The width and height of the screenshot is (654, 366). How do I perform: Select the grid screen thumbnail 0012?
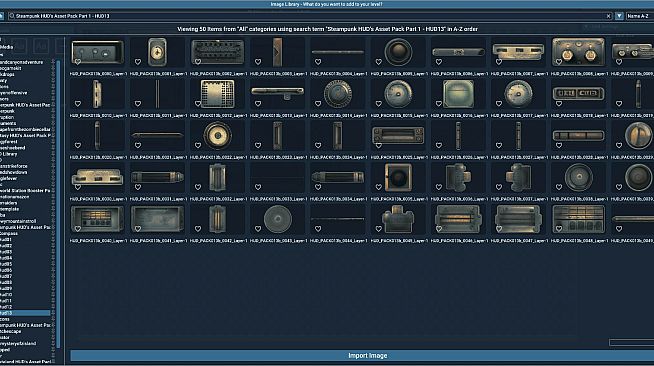[217, 94]
